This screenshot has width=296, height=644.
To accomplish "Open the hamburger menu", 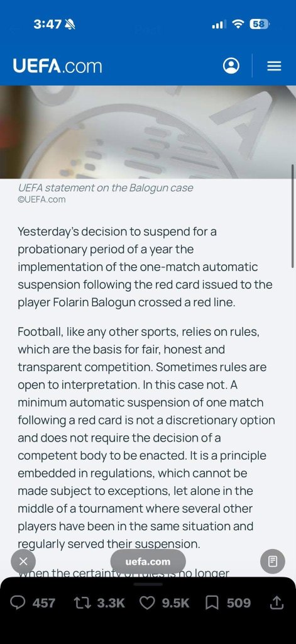I will coord(274,66).
